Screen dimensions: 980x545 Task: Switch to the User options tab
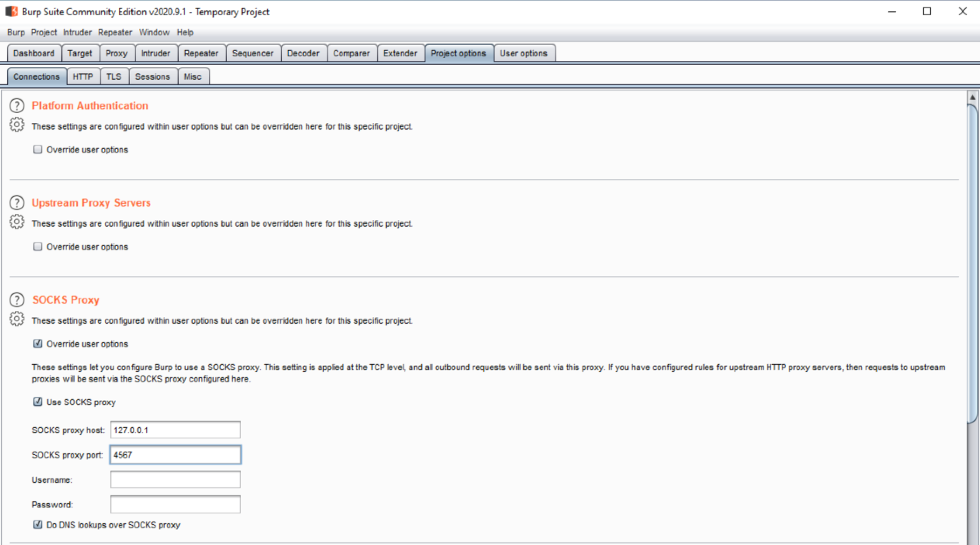[x=524, y=53]
